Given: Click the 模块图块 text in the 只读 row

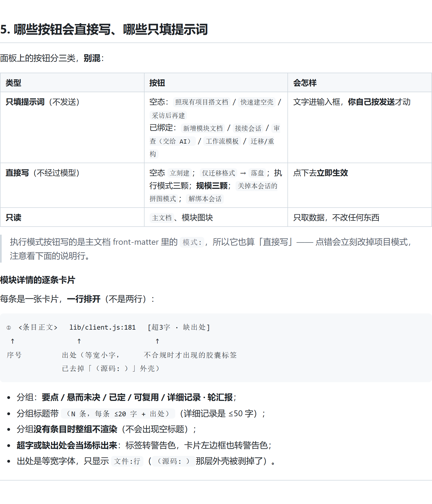Looking at the screenshot, I should click(x=197, y=217).
